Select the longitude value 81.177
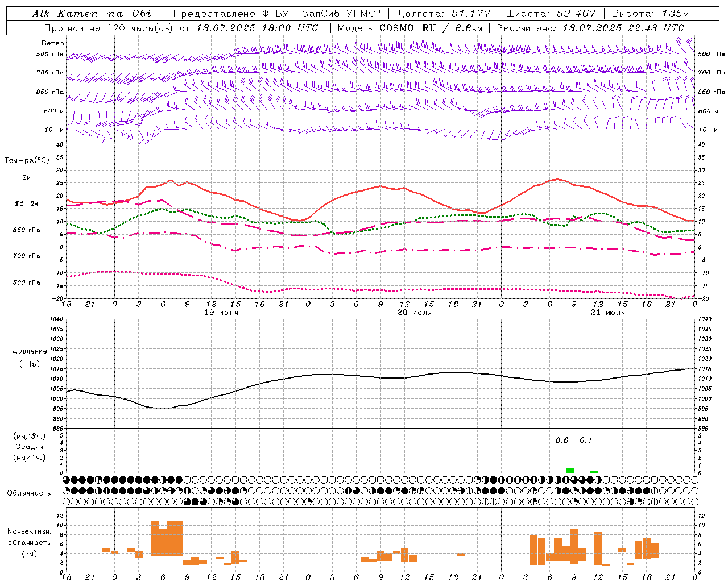728x582 pixels. tap(471, 14)
